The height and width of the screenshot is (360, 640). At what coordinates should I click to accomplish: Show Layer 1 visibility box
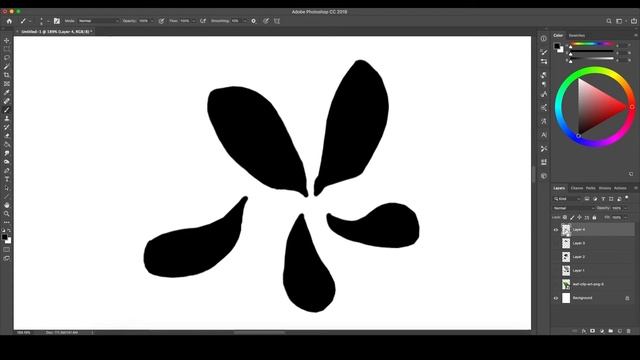(556, 271)
